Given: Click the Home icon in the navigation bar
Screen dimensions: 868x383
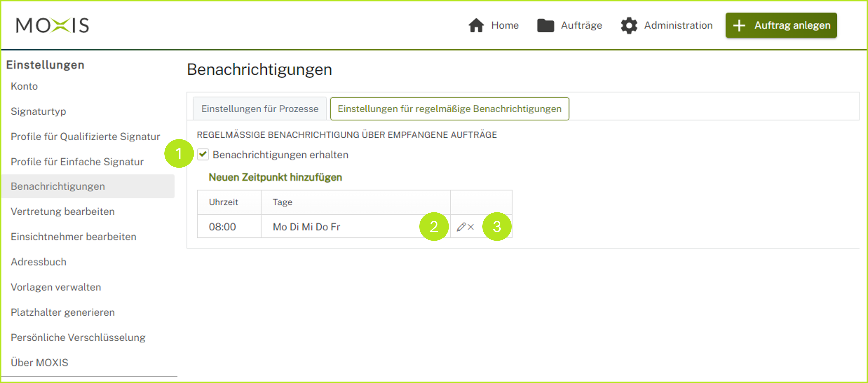Looking at the screenshot, I should point(476,25).
